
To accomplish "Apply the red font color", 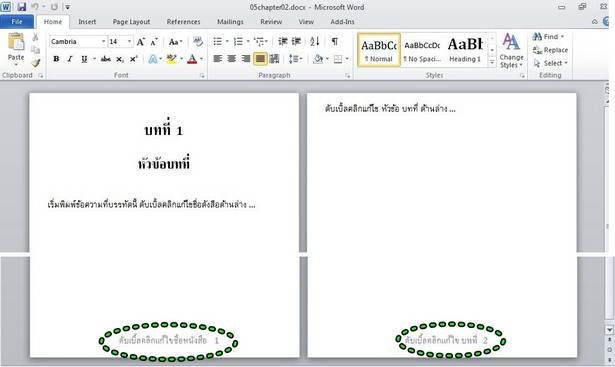I will pyautogui.click(x=192, y=59).
